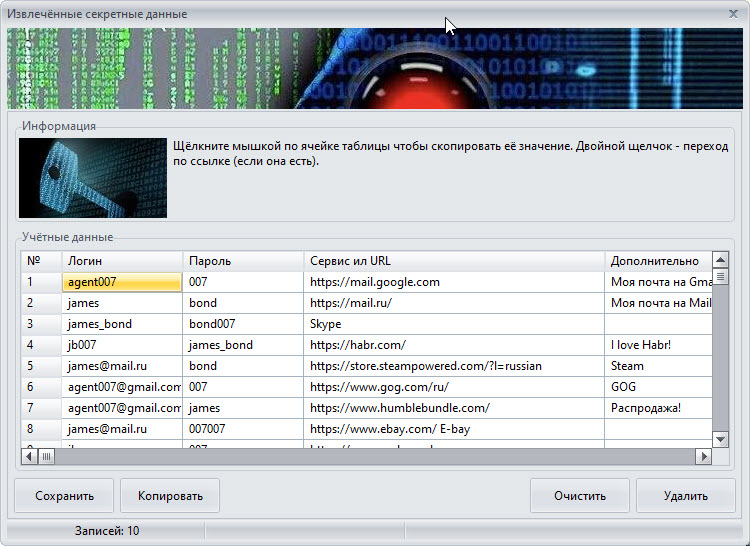Click the horizontal scrollbar right arrow

[x=704, y=456]
